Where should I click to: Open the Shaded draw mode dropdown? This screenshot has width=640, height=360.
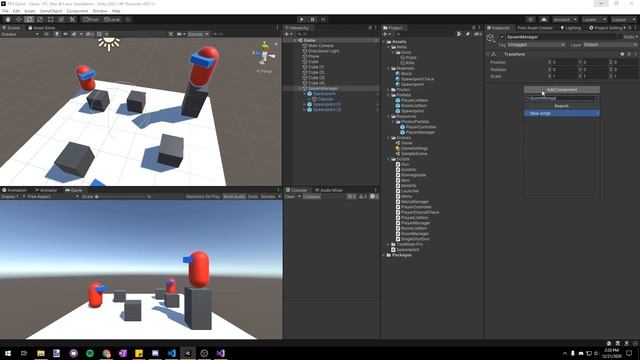(20, 34)
